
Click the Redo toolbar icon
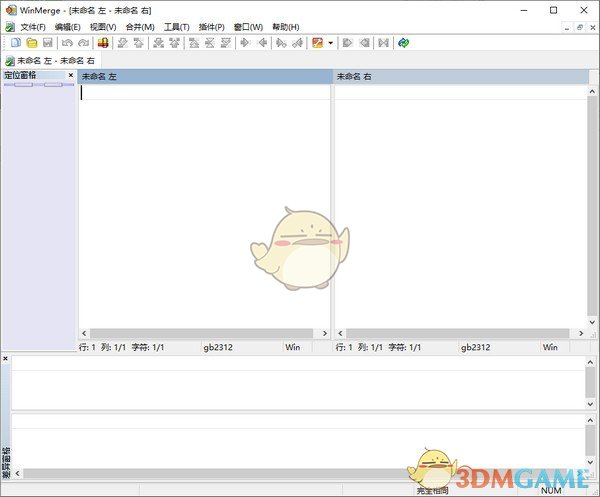[x=82, y=43]
